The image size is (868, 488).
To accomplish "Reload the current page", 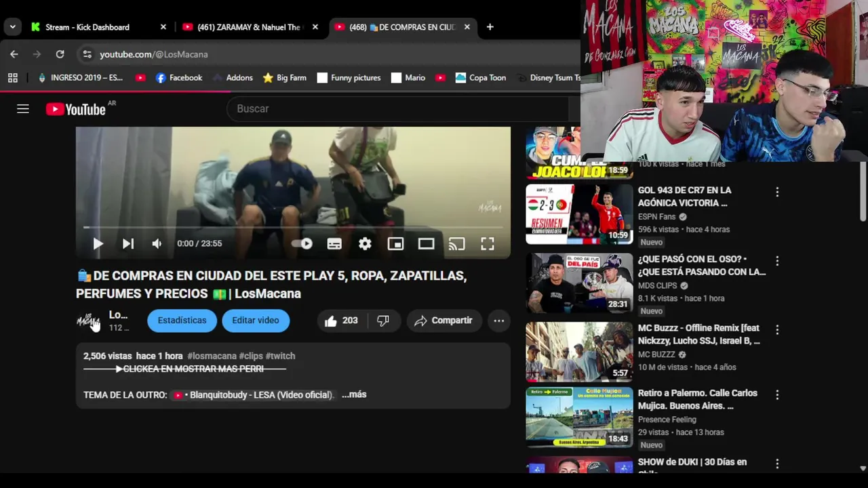I will point(60,54).
